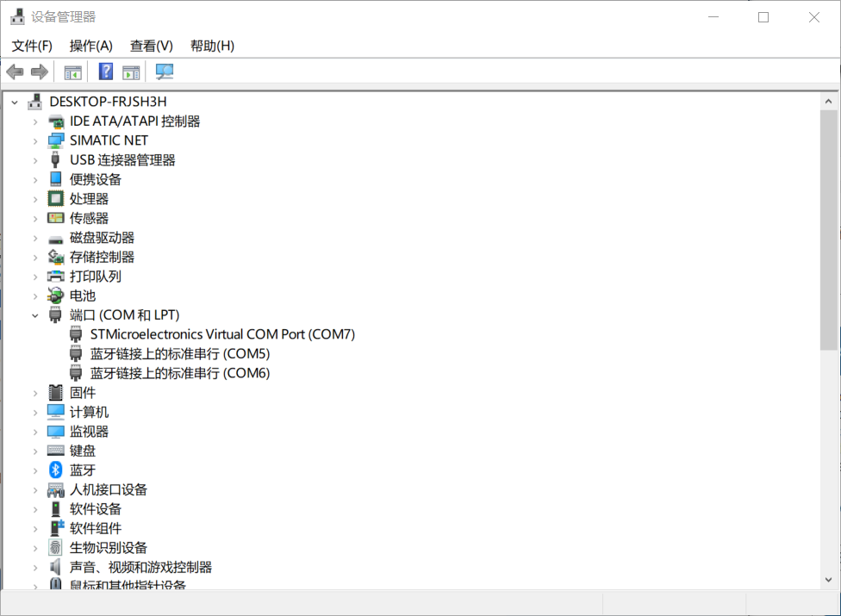The image size is (841, 616).
Task: Click the 生物识别设备 fingerprint icon
Action: 56,547
